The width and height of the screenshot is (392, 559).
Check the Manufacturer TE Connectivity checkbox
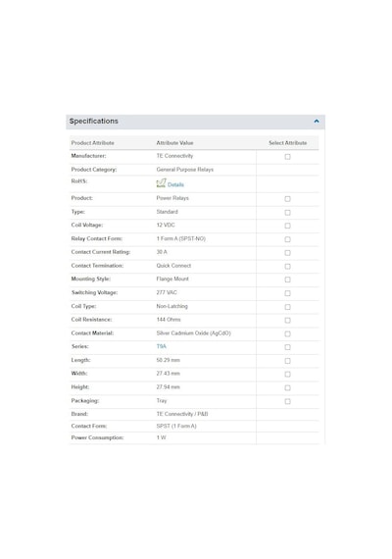click(x=287, y=157)
